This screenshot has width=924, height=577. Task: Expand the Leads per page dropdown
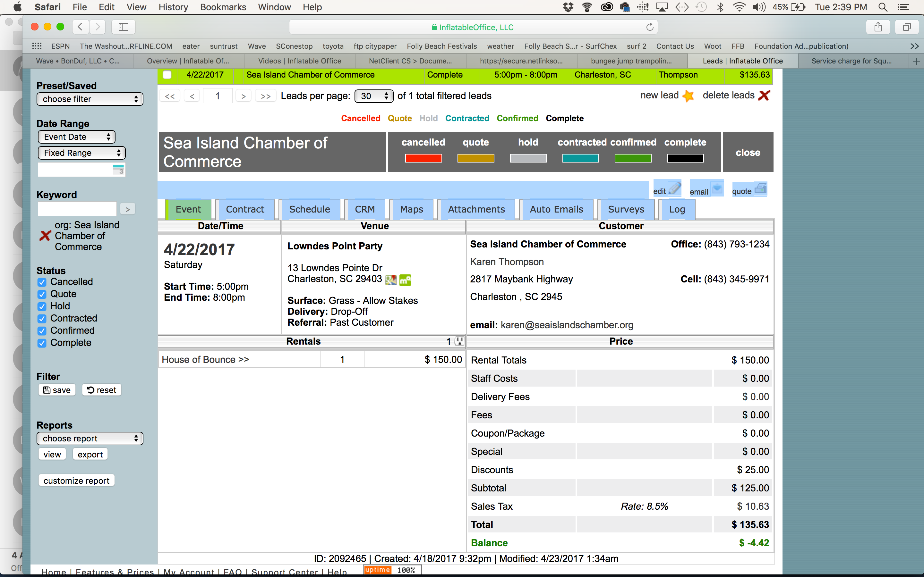tap(373, 96)
